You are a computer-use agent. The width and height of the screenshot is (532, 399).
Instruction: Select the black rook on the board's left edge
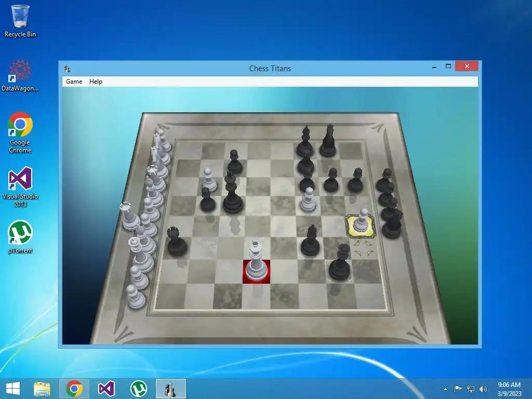[176, 242]
